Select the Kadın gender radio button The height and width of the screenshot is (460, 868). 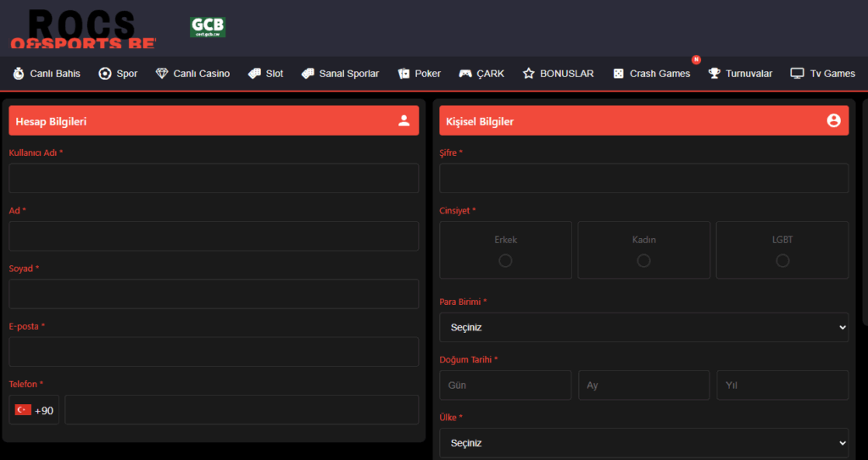(643, 260)
